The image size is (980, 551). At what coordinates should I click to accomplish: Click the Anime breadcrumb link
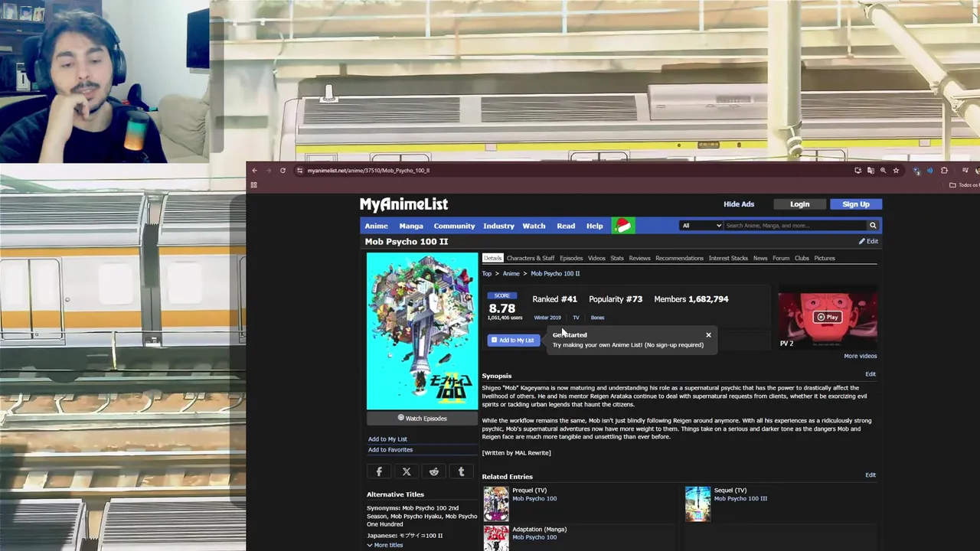[x=511, y=274]
